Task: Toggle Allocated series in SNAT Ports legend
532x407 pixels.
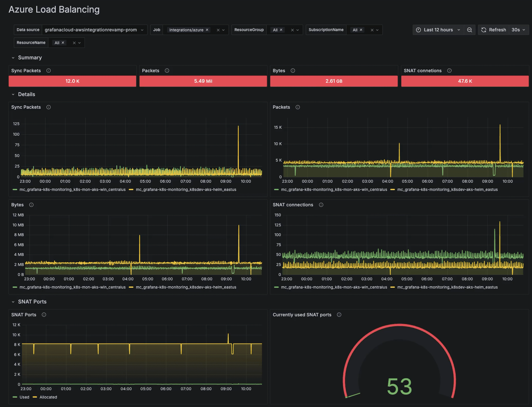Action: (48, 397)
